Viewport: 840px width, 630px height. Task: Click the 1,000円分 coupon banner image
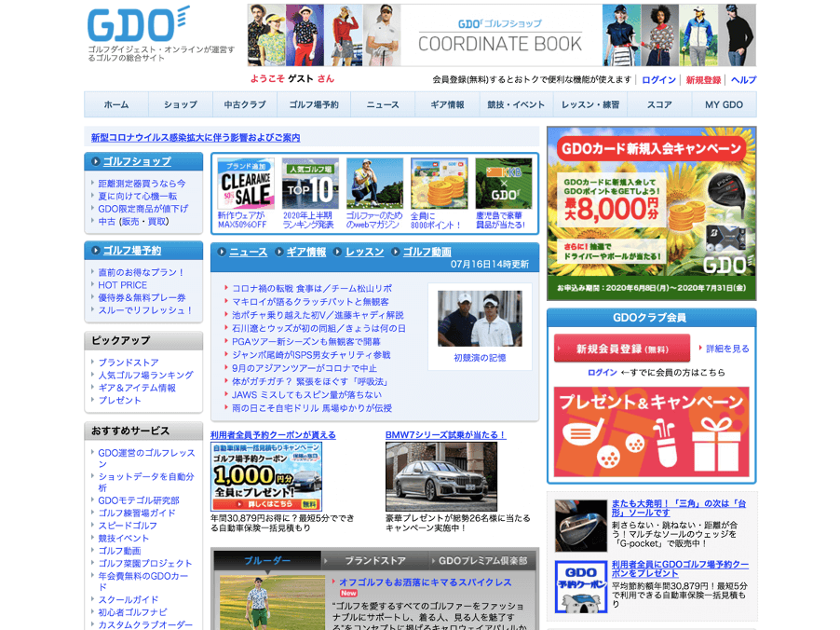click(266, 476)
